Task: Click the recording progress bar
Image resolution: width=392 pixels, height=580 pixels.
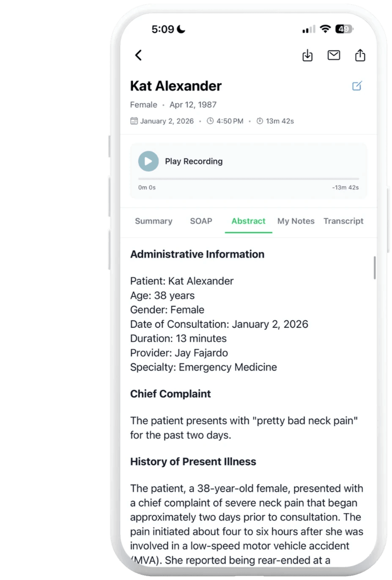Action: [x=248, y=179]
